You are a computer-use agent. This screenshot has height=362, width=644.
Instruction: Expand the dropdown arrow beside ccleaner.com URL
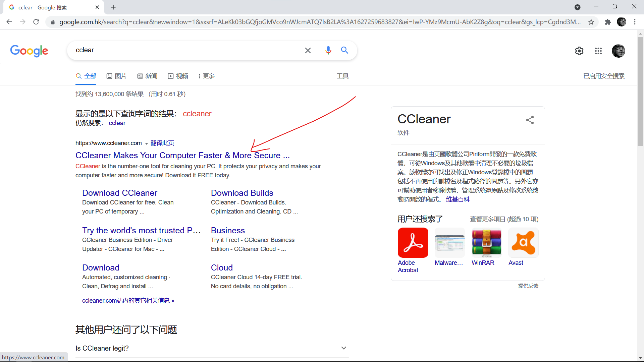pyautogui.click(x=146, y=143)
